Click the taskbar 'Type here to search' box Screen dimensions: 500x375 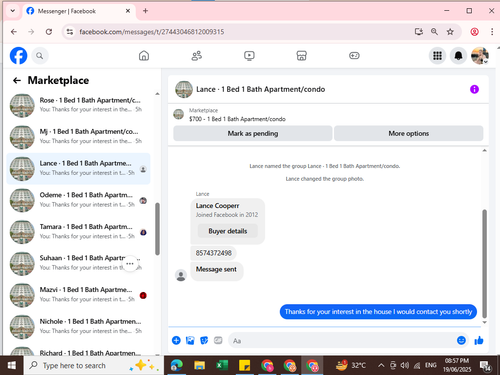click(93, 366)
